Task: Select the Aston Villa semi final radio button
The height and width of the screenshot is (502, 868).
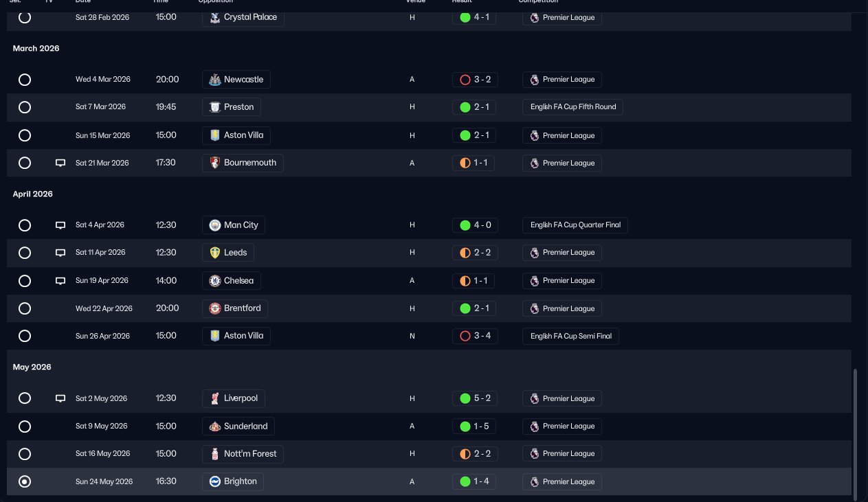Action: pos(25,336)
